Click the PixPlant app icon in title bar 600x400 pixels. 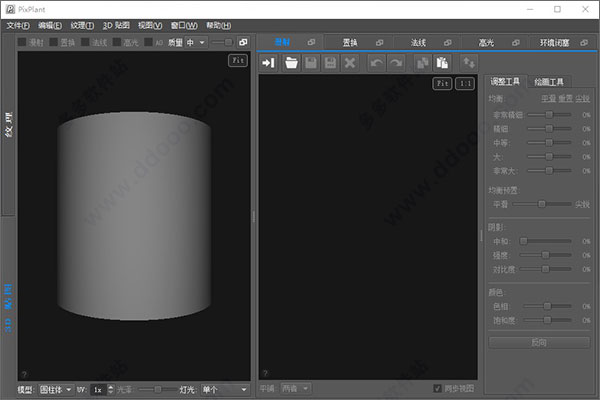point(11,9)
